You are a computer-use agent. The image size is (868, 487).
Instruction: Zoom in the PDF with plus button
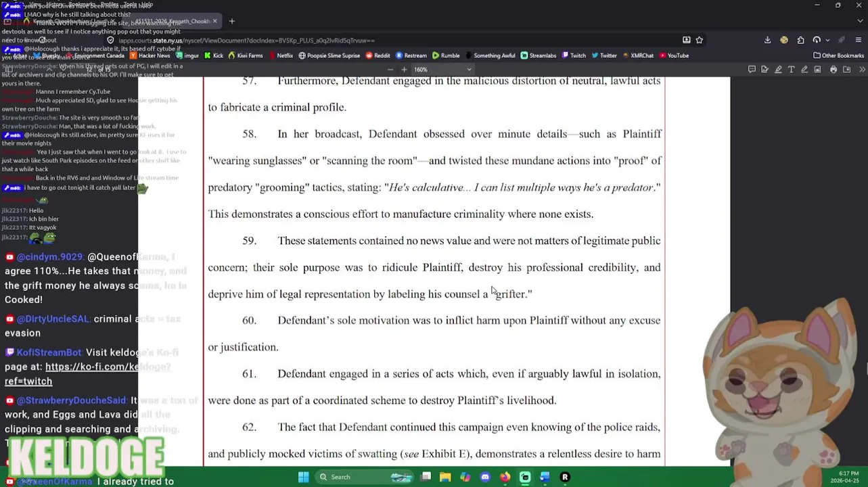(x=404, y=69)
